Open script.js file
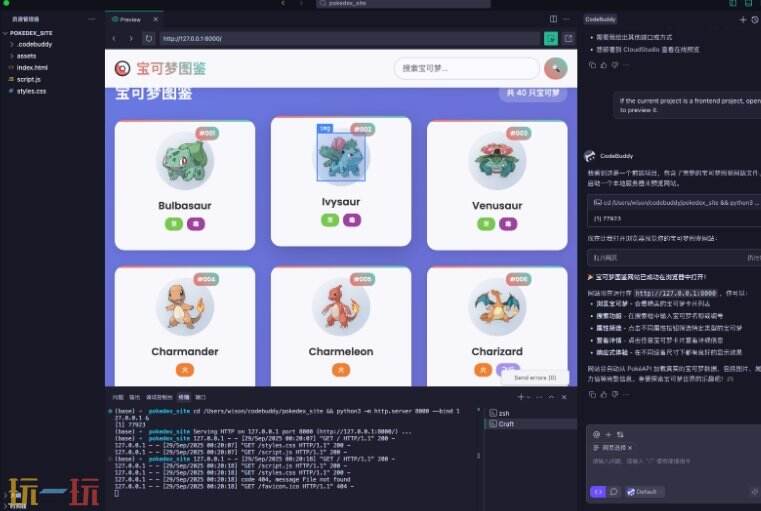This screenshot has height=511, width=761. (29, 79)
